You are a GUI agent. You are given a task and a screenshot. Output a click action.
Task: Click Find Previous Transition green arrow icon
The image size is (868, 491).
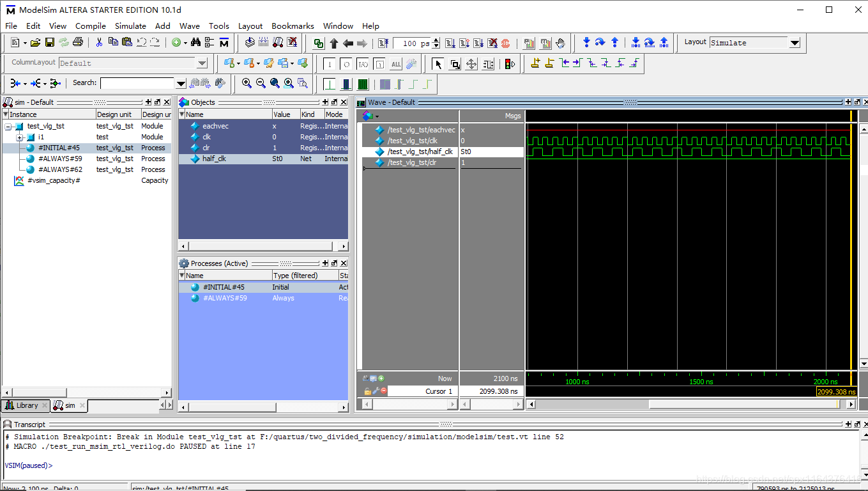click(x=564, y=63)
